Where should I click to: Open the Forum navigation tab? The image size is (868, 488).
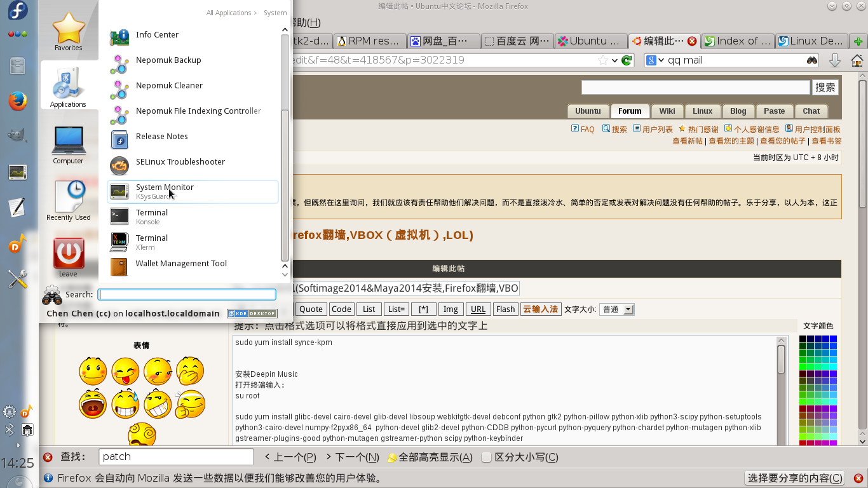tap(630, 111)
